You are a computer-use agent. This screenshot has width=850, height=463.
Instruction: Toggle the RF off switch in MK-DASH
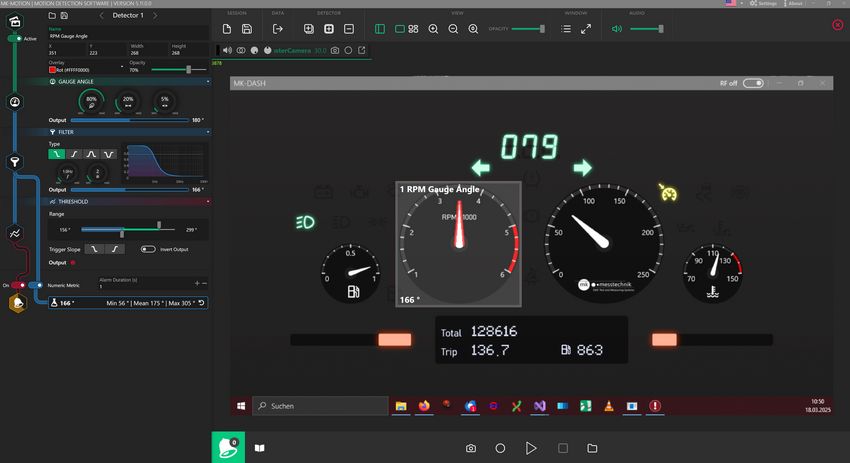pyautogui.click(x=752, y=83)
